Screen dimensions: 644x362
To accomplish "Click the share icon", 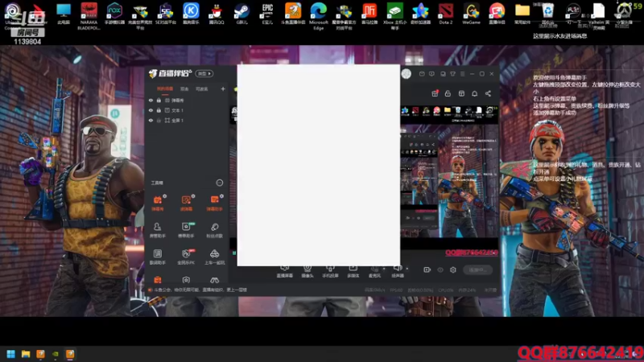I will (x=488, y=93).
